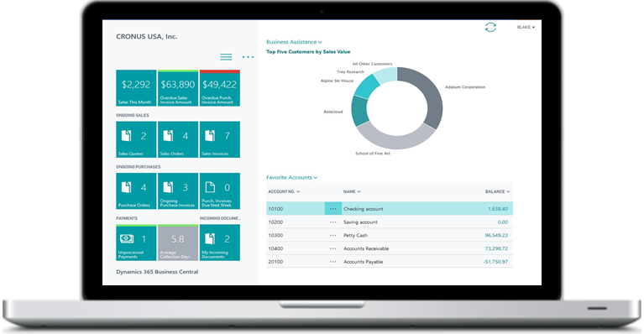Open the Average Collection Days tile
Screen dimensions: 644x334
[178, 243]
